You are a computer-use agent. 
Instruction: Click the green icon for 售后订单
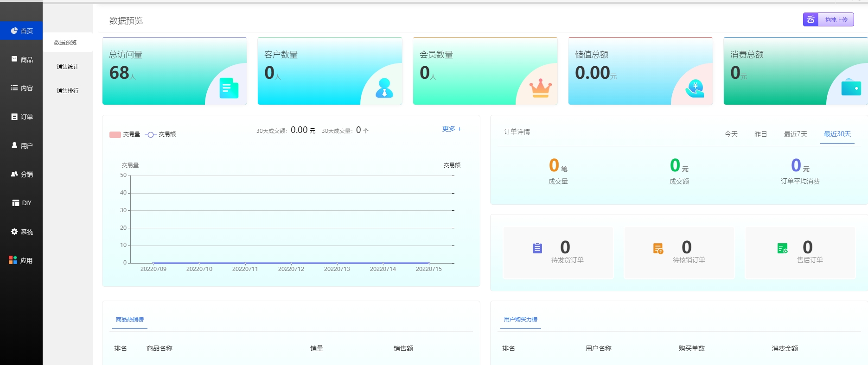click(783, 248)
